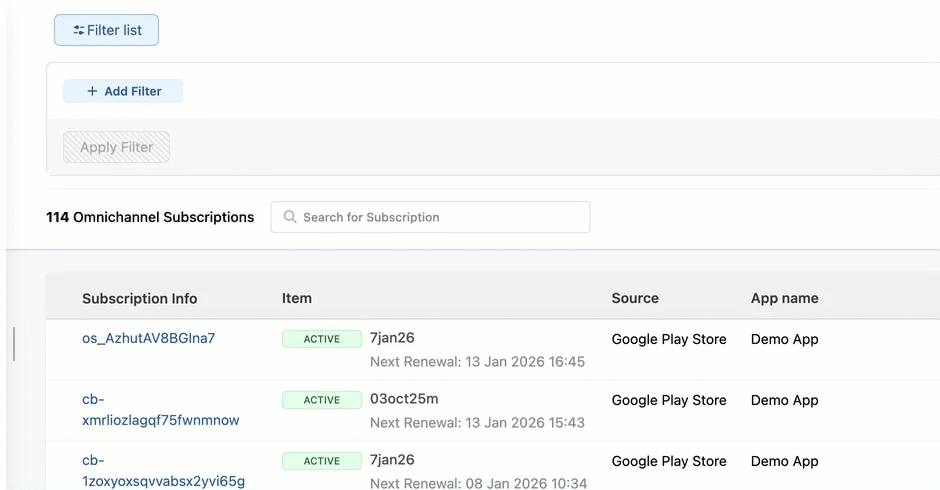This screenshot has height=490, width=940.
Task: Click the sliders icon inside Filter list
Action: tap(78, 30)
